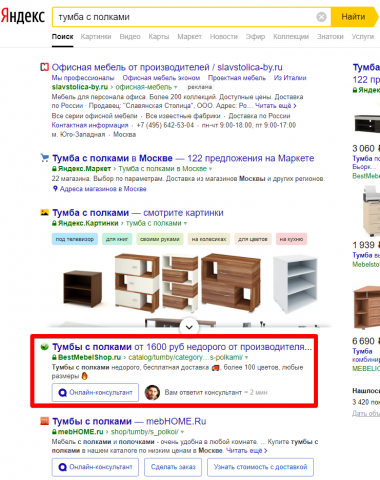Image resolution: width=380 pixels, height=480 pixels.
Task: Open dropdown arrow after Тумба с полками в Москве url
Action: [x=210, y=169]
